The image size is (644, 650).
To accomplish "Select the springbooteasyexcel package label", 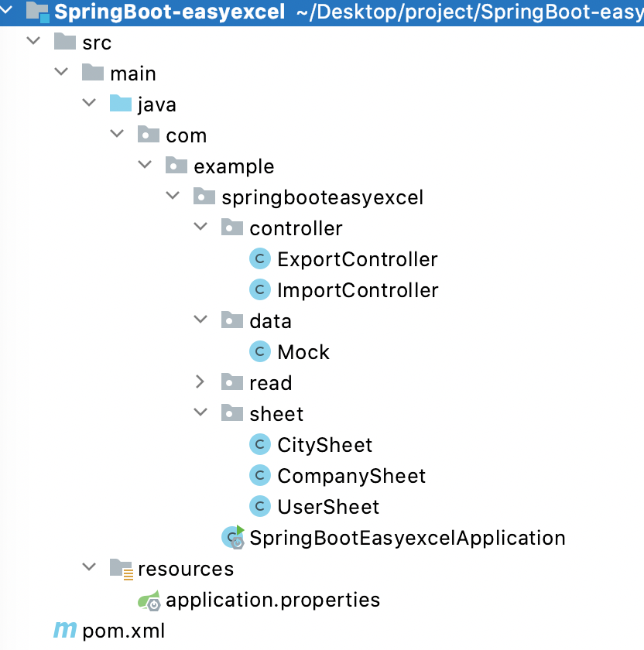I will pos(323,197).
